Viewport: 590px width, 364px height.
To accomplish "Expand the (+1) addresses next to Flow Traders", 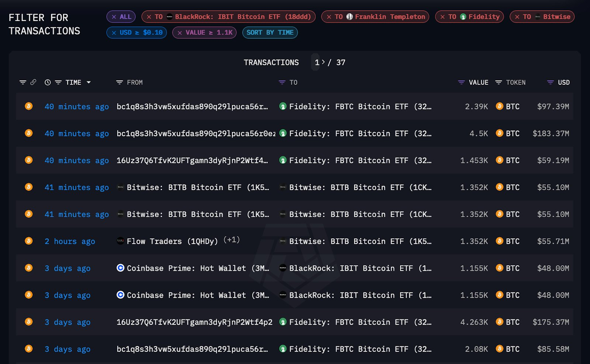I will 232,240.
